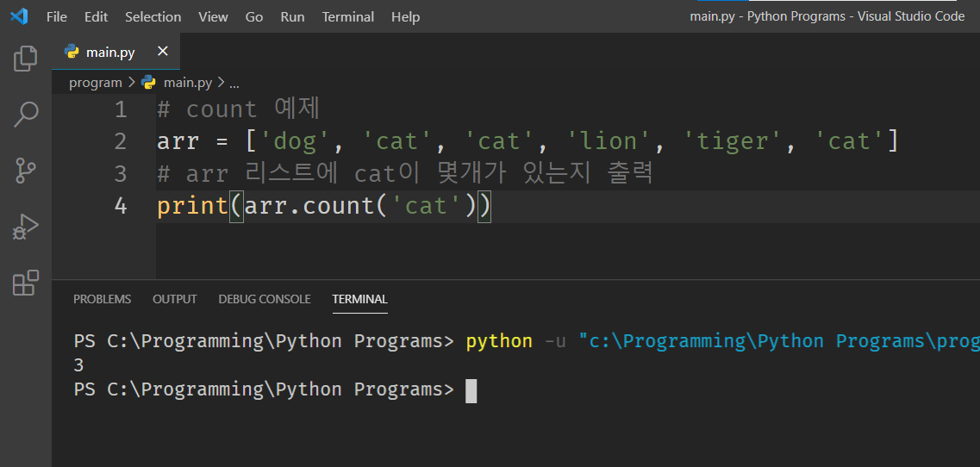
Task: Open the Explorer view in activity bar
Action: [25, 58]
